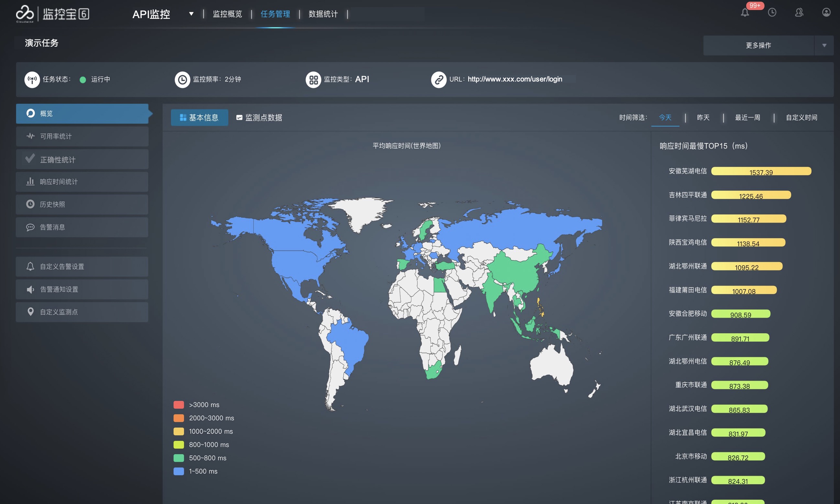The height and width of the screenshot is (504, 840).
Task: Click the clock history icon in header
Action: pyautogui.click(x=772, y=13)
